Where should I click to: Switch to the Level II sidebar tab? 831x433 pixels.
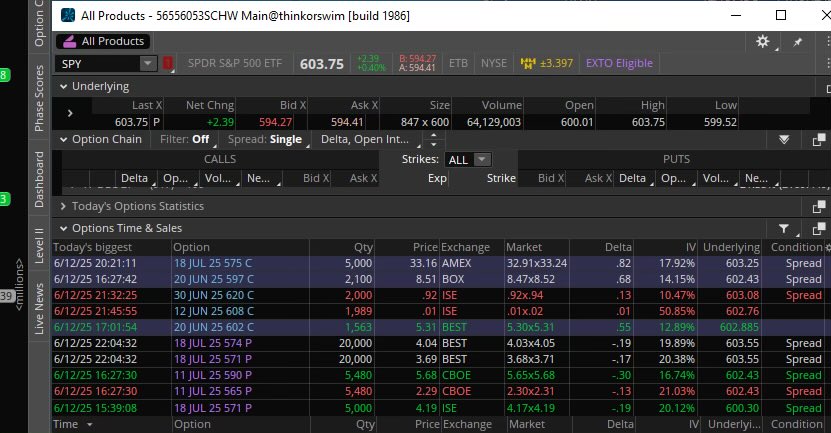pos(39,245)
